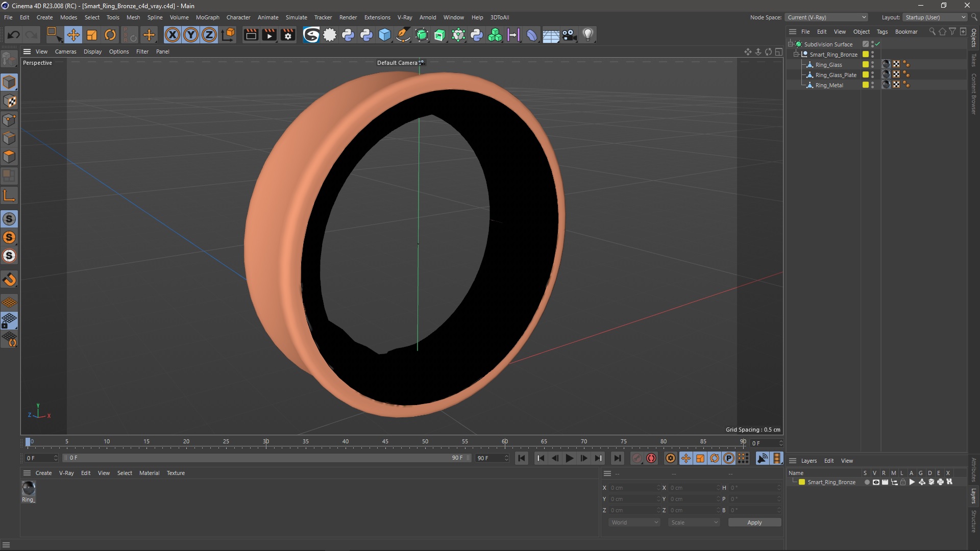
Task: Add a Cube primitive object
Action: [x=385, y=35]
